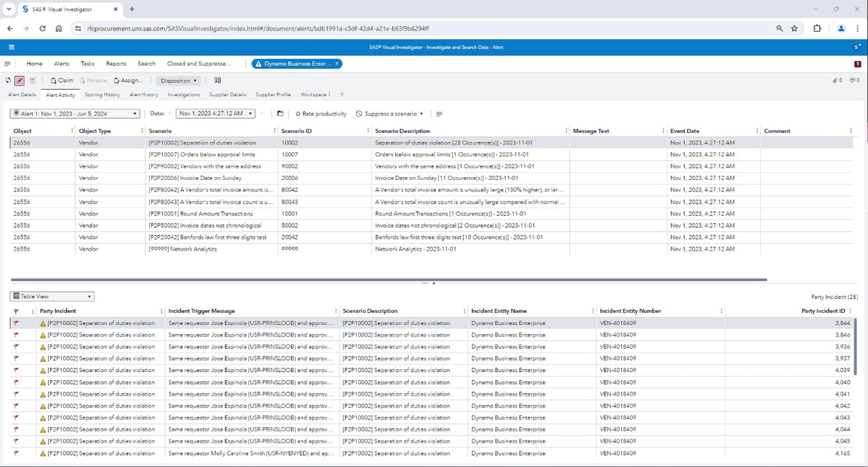Open the navigation hamburger menu on the blue bar
The height and width of the screenshot is (467, 868).
pos(11,47)
